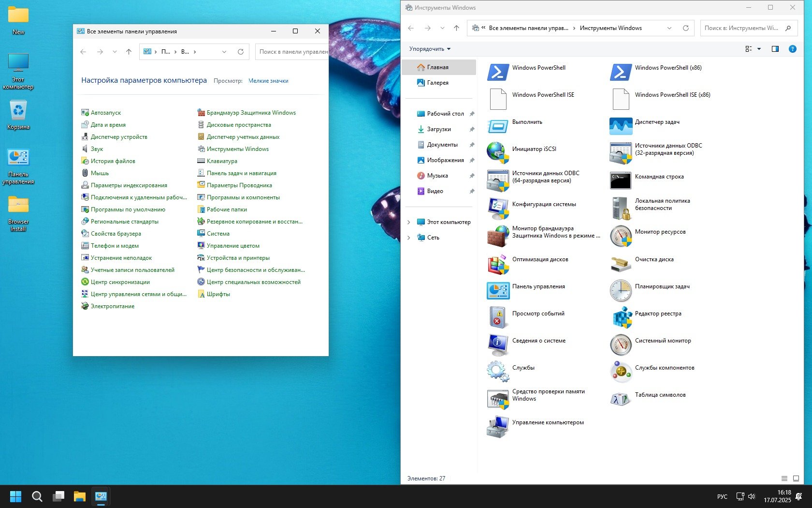Image resolution: width=812 pixels, height=508 pixels.
Task: Open Брандмауэр Защитника Windows link
Action: 251,113
